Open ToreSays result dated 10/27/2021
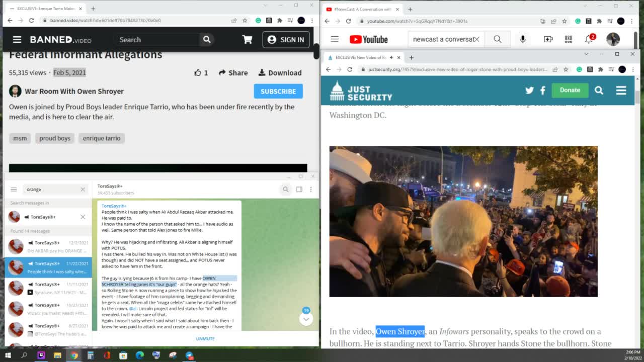This screenshot has width=644, height=362. tap(48, 309)
